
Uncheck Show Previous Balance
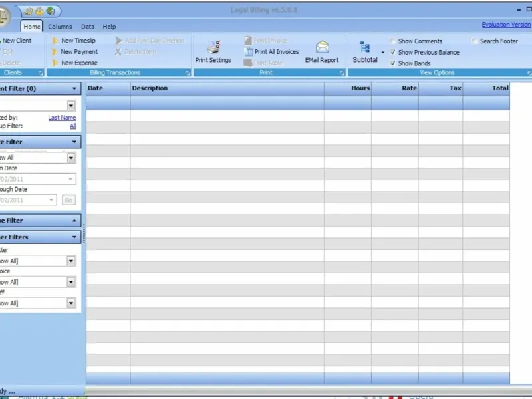click(x=393, y=52)
